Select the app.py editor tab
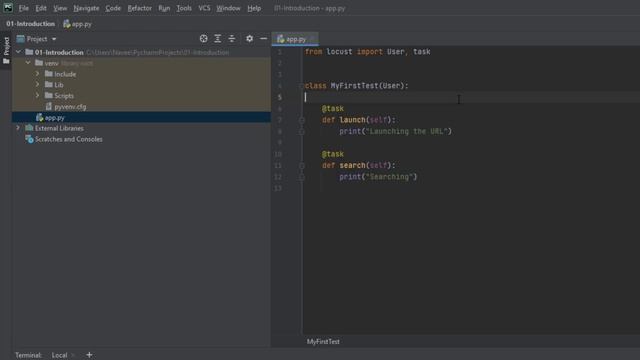 click(295, 39)
